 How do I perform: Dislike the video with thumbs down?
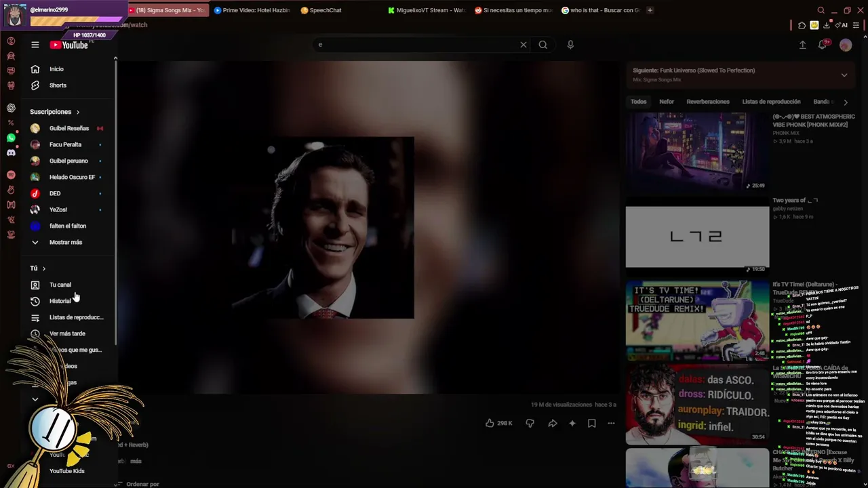530,423
